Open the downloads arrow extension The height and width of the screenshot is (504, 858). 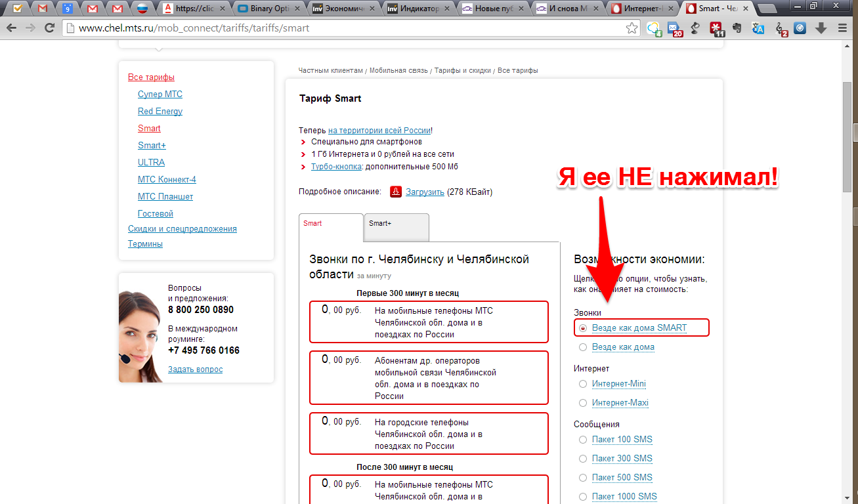point(821,28)
